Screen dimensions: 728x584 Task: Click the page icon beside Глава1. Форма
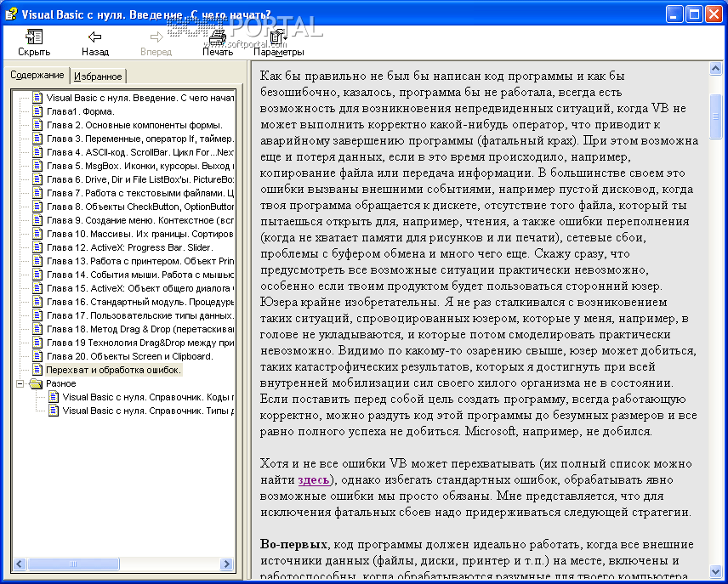point(37,111)
